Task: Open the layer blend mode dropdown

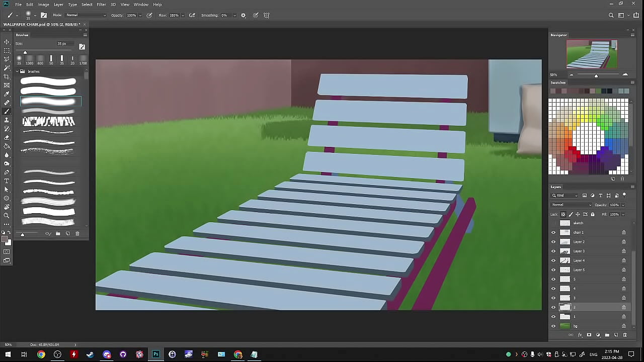Action: 572,205
